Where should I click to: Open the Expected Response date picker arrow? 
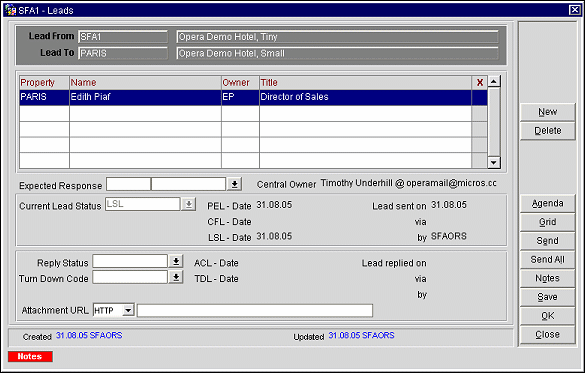[235, 184]
